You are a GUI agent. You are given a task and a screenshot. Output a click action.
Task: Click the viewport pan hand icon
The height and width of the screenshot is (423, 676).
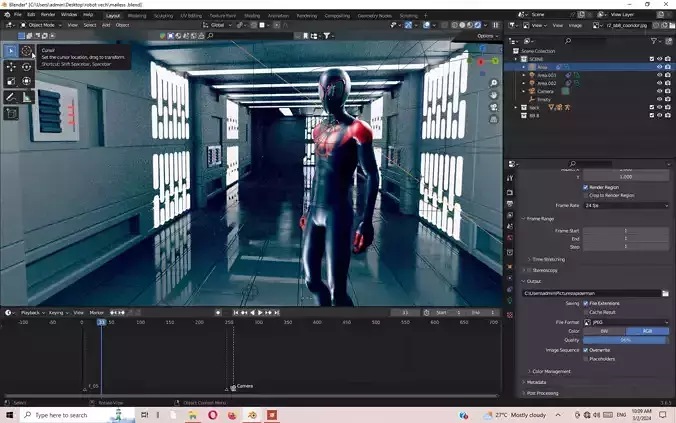(x=494, y=95)
